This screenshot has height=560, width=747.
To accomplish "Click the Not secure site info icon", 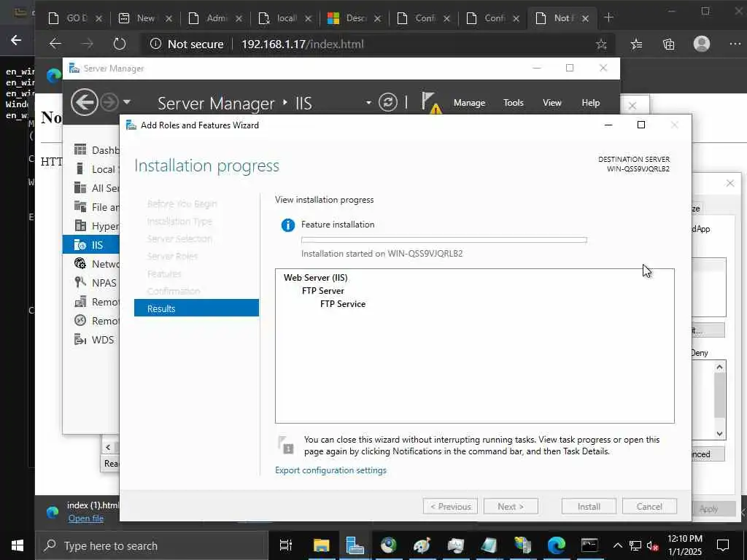I will [x=155, y=44].
